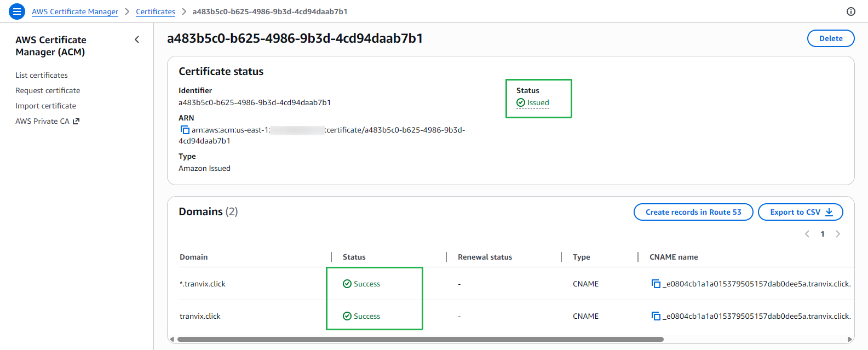Click the scrollbar right arrow in domains table

[x=850, y=339]
